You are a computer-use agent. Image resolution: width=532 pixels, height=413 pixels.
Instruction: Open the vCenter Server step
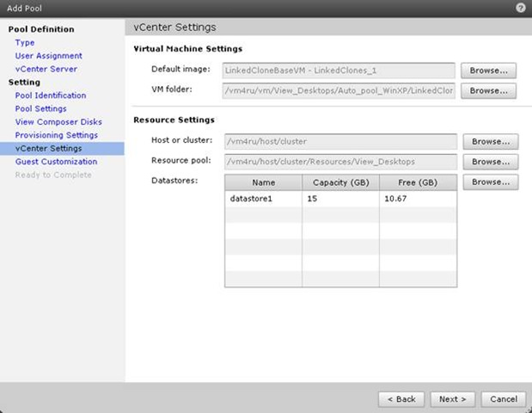[46, 69]
